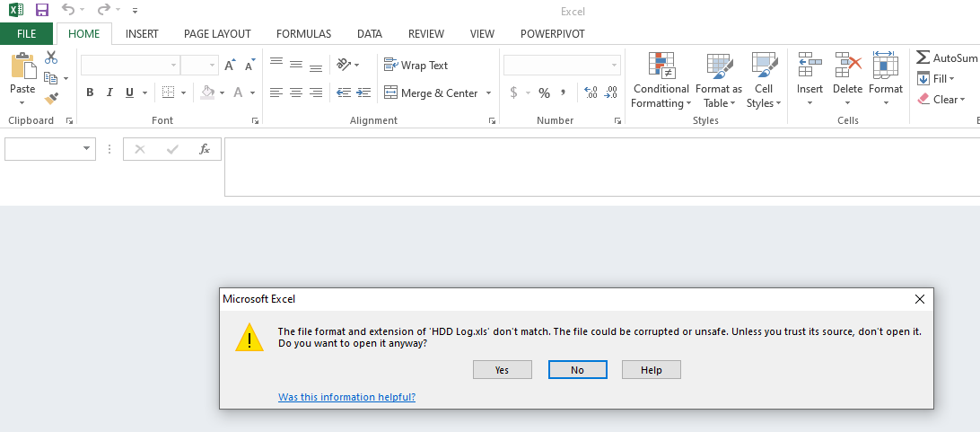
Task: Click Increase Decimal icon
Action: [591, 93]
